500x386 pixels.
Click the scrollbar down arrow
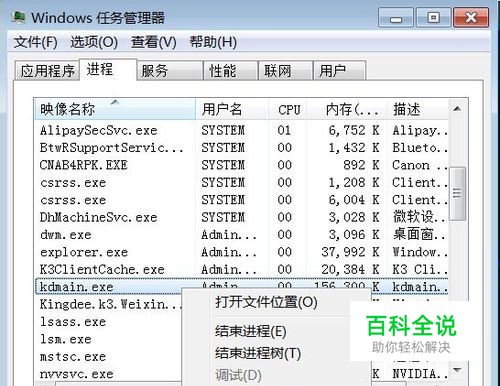457,370
